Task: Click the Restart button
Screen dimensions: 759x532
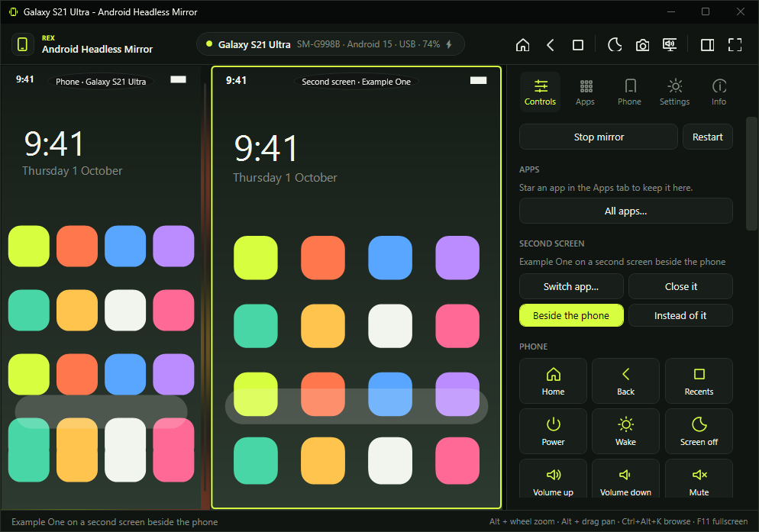Action: coord(708,137)
